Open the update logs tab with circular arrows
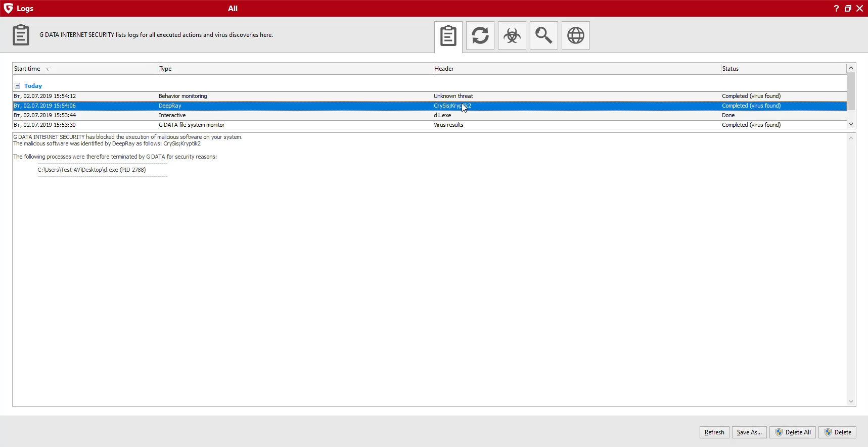 (x=480, y=35)
